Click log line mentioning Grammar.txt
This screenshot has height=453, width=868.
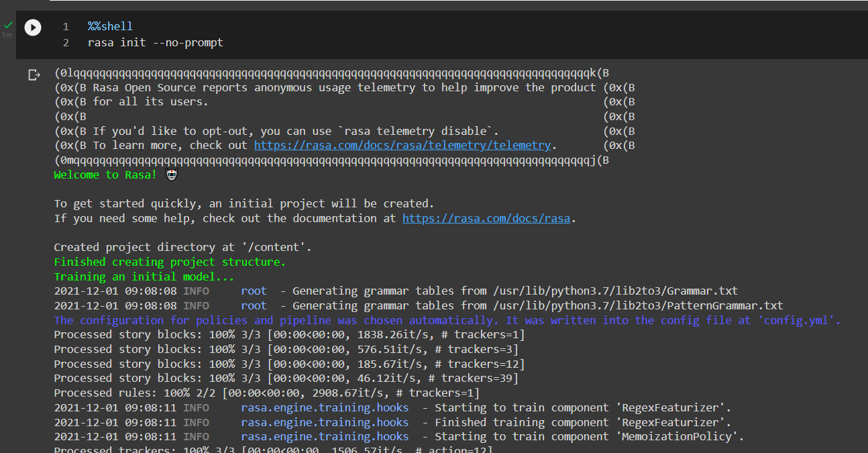click(x=396, y=291)
